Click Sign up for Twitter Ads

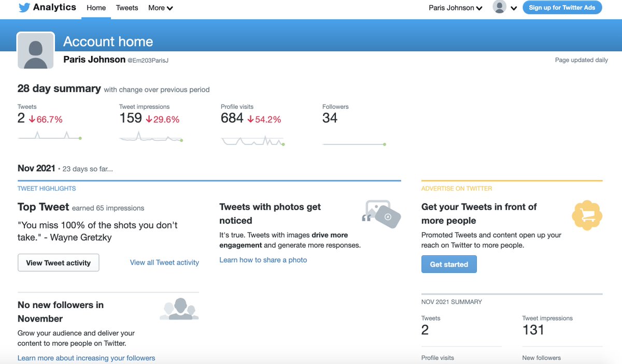[562, 8]
